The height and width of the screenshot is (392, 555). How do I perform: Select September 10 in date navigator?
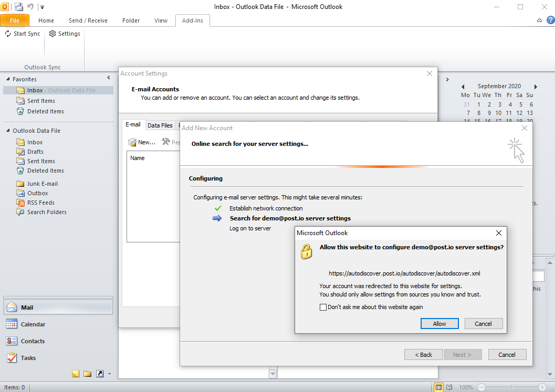(498, 113)
